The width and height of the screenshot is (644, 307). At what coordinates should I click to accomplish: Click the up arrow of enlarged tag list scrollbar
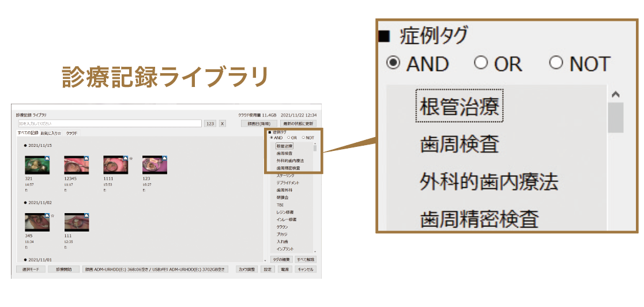point(615,94)
